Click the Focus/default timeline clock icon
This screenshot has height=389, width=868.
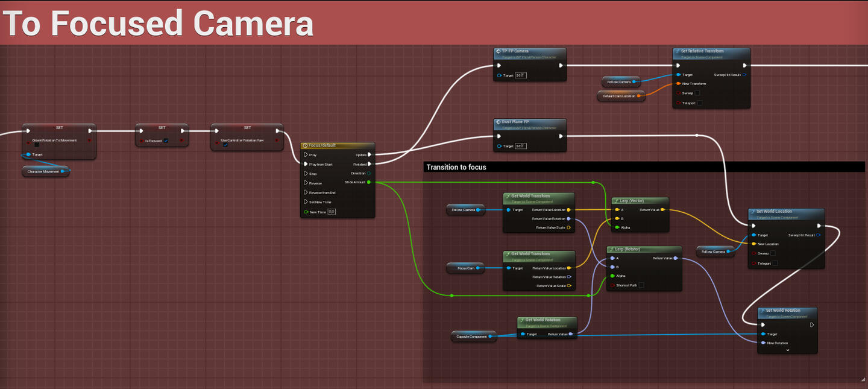[306, 145]
